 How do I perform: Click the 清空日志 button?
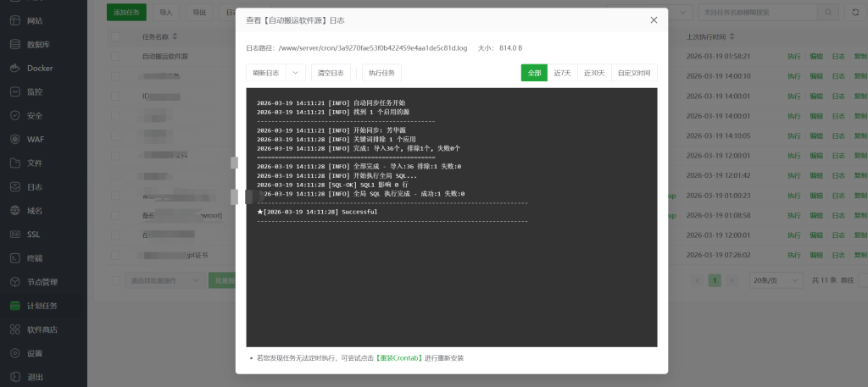(x=331, y=73)
